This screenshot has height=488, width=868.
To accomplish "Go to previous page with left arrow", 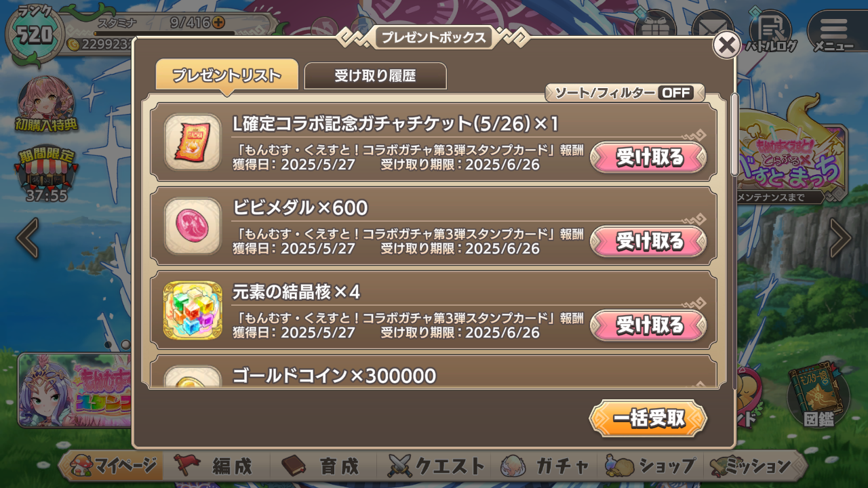I will click(27, 239).
